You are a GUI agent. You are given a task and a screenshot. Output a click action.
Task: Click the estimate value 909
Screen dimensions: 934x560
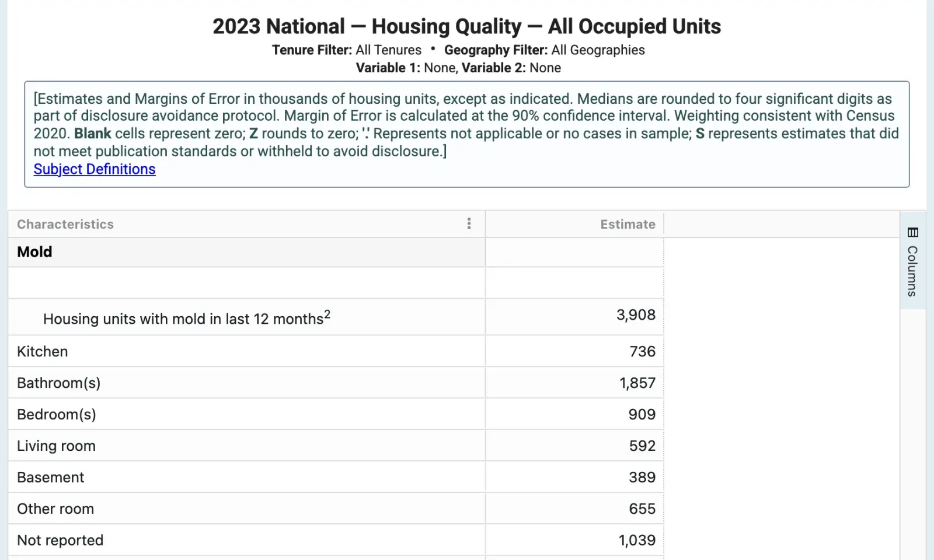point(642,415)
